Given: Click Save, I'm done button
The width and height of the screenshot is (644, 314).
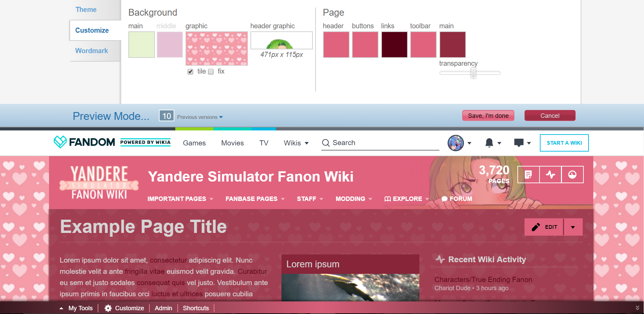Looking at the screenshot, I should click(x=488, y=115).
